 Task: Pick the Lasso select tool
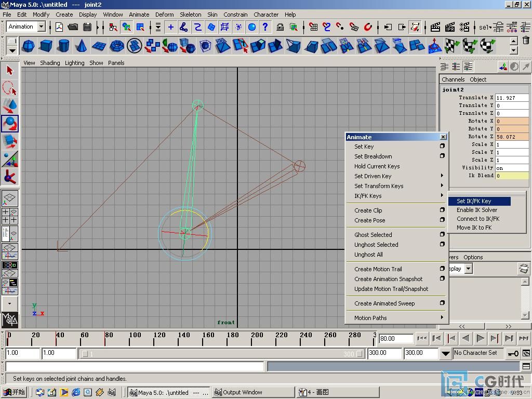[x=9, y=88]
